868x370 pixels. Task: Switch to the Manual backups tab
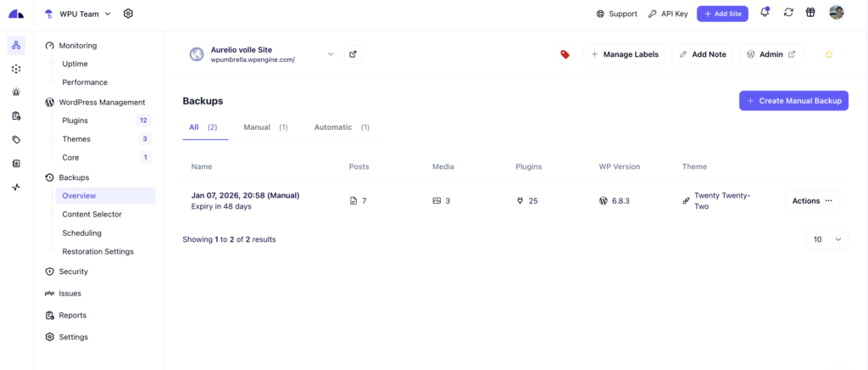tap(265, 127)
